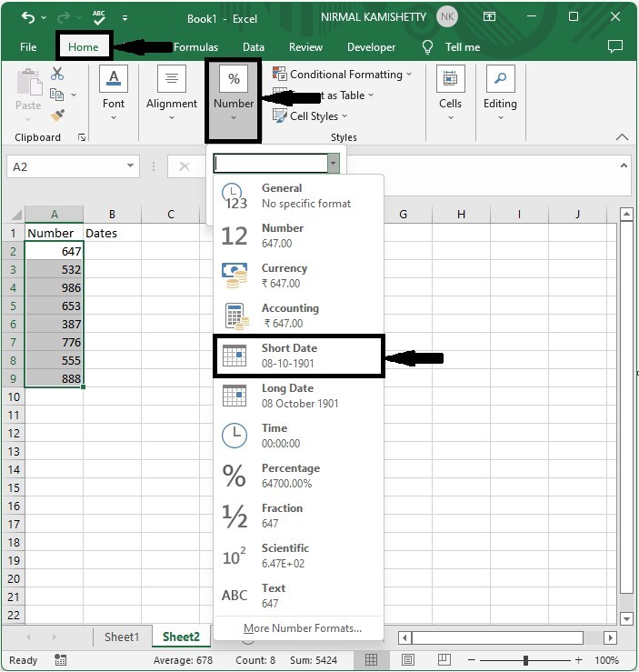
Task: Click the formula bar Cancel X
Action: tap(185, 166)
